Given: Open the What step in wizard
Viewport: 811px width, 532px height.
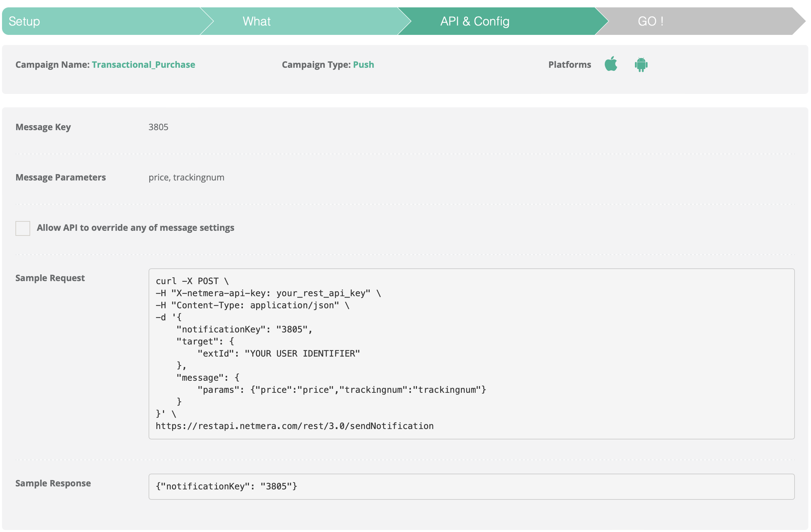Looking at the screenshot, I should 256,21.
